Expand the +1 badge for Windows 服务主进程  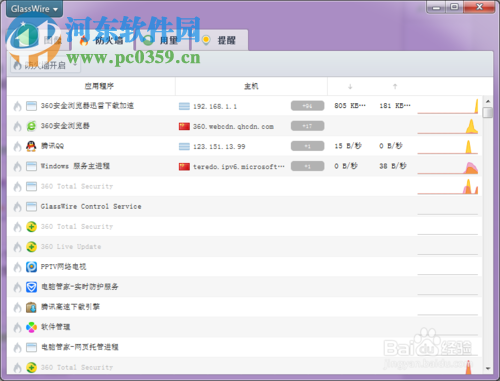click(307, 166)
